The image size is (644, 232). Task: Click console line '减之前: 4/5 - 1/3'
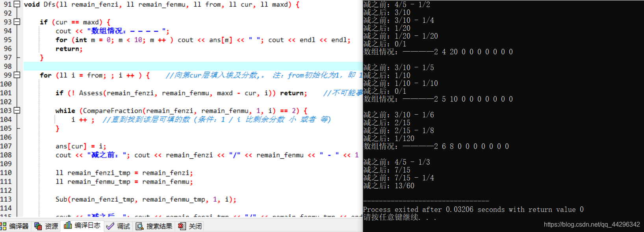click(x=397, y=162)
